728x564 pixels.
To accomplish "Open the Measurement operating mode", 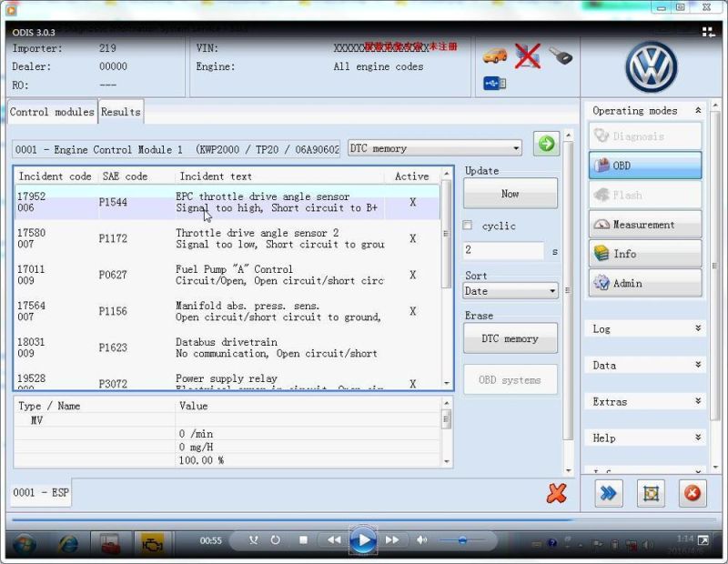I will [x=645, y=225].
